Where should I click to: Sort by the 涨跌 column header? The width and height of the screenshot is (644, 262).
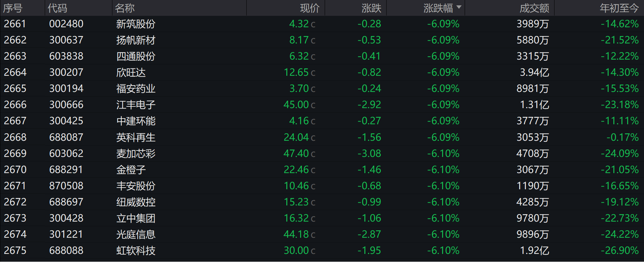371,8
